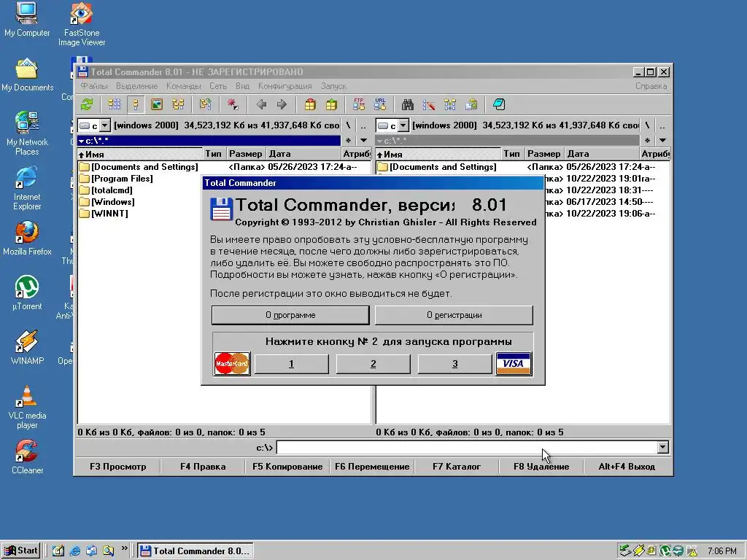The height and width of the screenshot is (560, 747).
Task: Click the invert selection toolbar icon
Action: pyautogui.click(x=205, y=104)
